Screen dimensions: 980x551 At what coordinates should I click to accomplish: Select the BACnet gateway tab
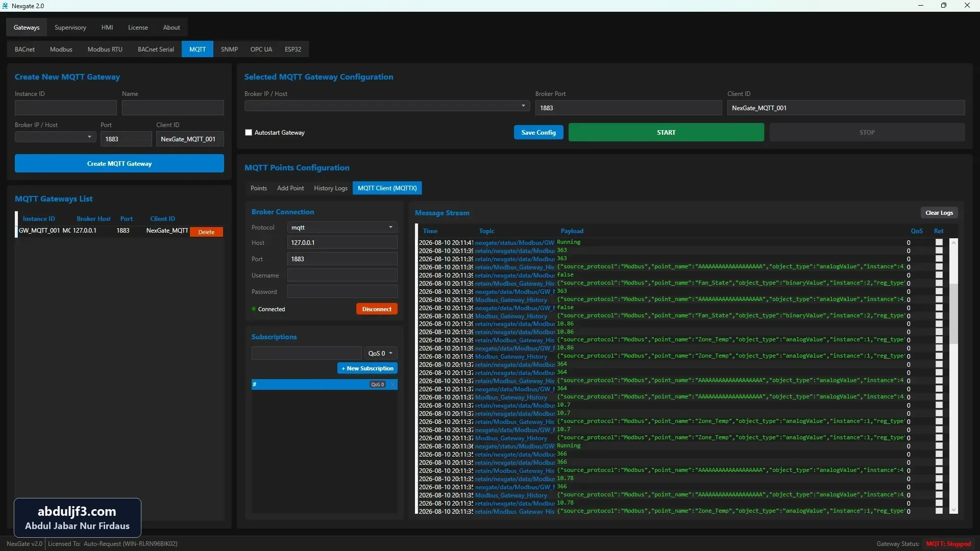click(25, 49)
